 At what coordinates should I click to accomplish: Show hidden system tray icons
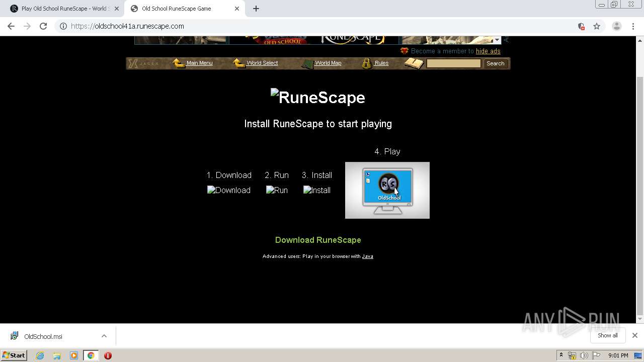pos(561,355)
